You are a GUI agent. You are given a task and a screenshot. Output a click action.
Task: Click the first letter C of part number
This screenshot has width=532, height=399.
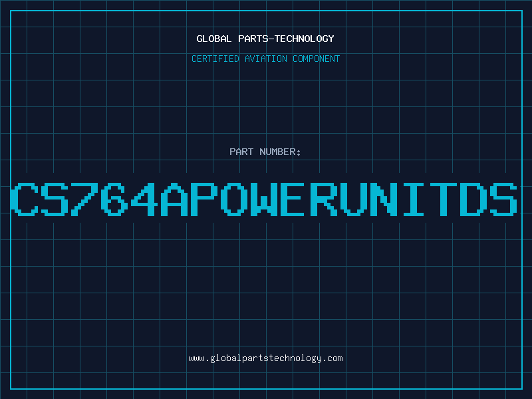25,199
